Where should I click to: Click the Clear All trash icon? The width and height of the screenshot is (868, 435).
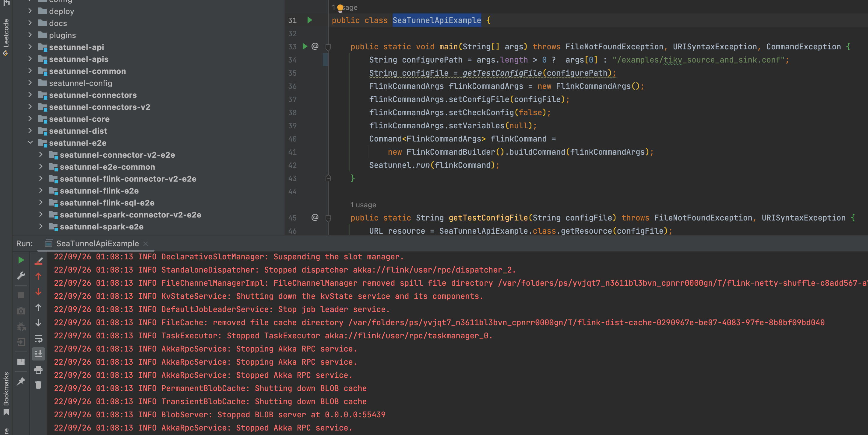tap(38, 385)
